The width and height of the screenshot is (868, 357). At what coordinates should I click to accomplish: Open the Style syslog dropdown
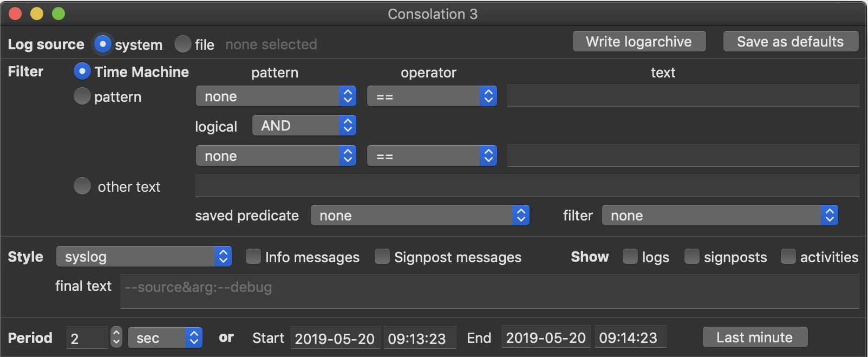coord(143,257)
